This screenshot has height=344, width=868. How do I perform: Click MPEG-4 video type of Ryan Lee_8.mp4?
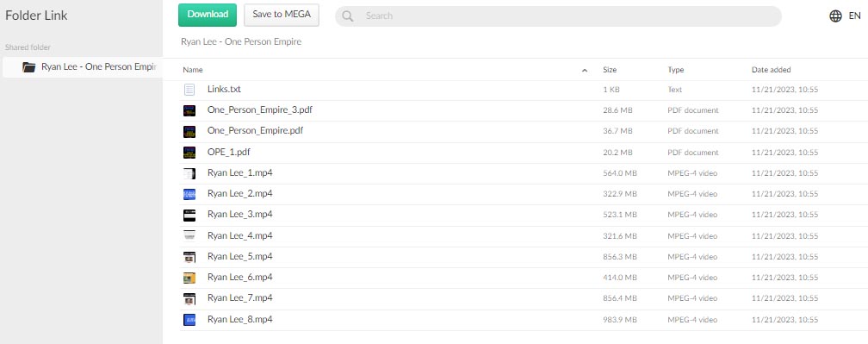[692, 320]
